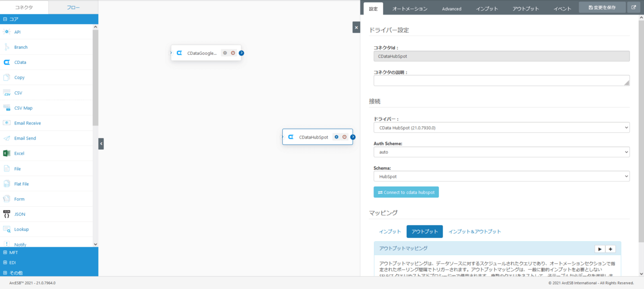Open settings gear on CDataHubSpot node

click(x=336, y=137)
